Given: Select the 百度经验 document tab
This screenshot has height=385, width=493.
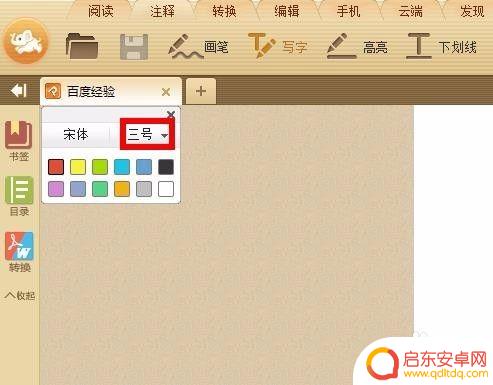Looking at the screenshot, I should (x=111, y=91).
